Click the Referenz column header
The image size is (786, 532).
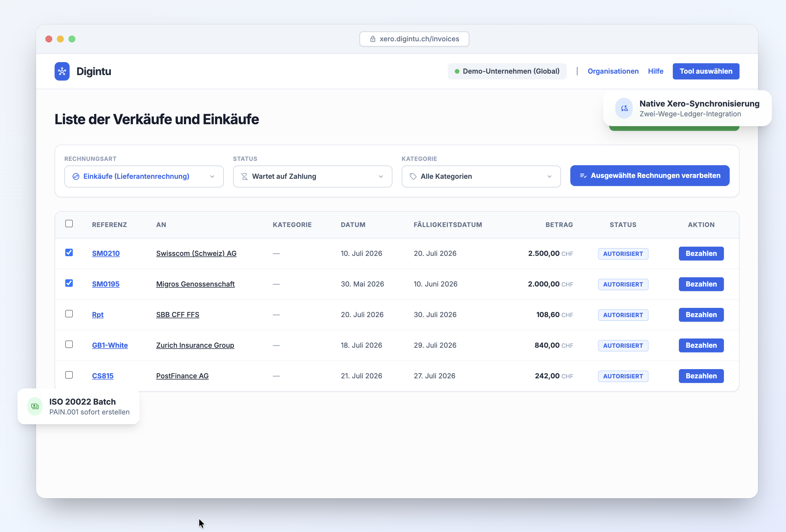point(109,225)
